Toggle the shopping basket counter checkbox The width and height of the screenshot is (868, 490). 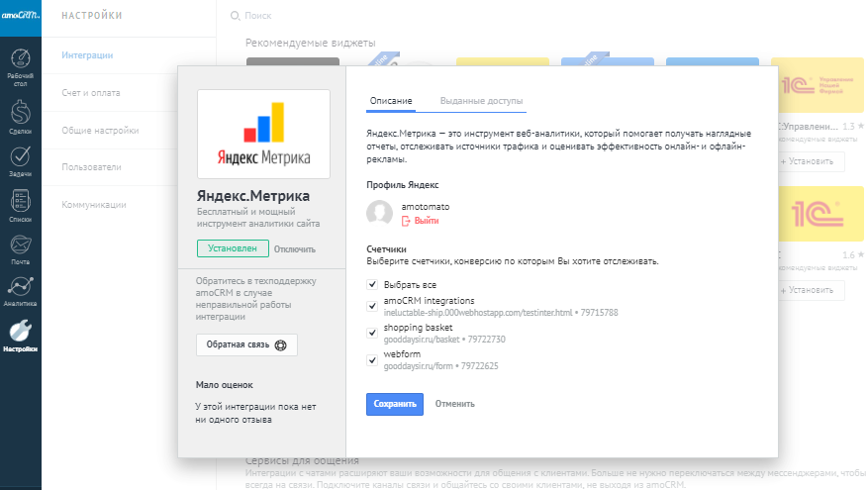(372, 333)
